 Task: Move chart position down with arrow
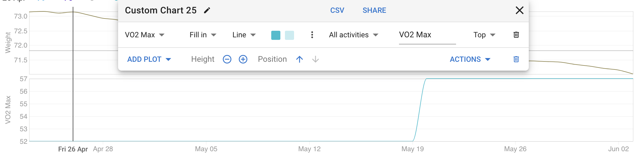click(x=315, y=59)
